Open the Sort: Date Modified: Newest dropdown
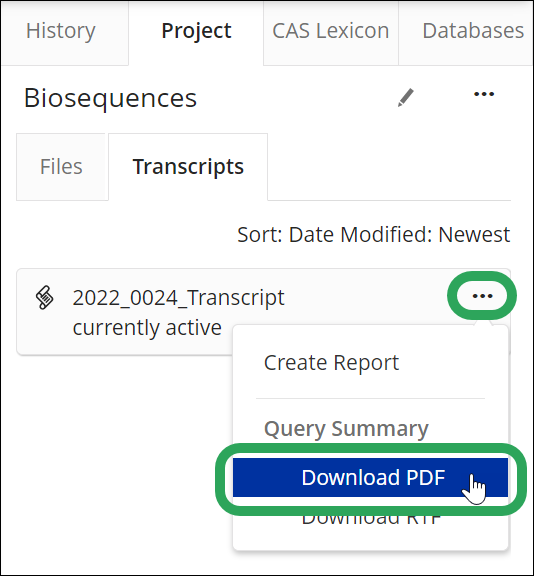This screenshot has height=576, width=534. 374,234
